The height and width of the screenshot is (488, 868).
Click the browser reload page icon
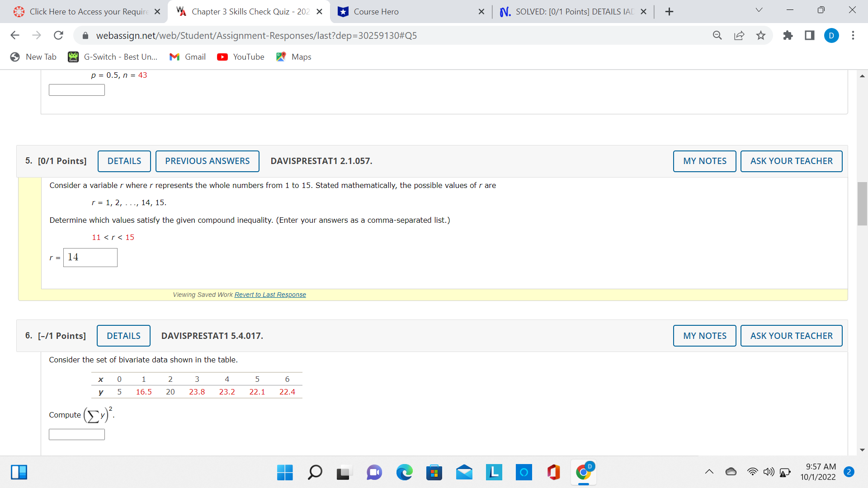tap(58, 35)
